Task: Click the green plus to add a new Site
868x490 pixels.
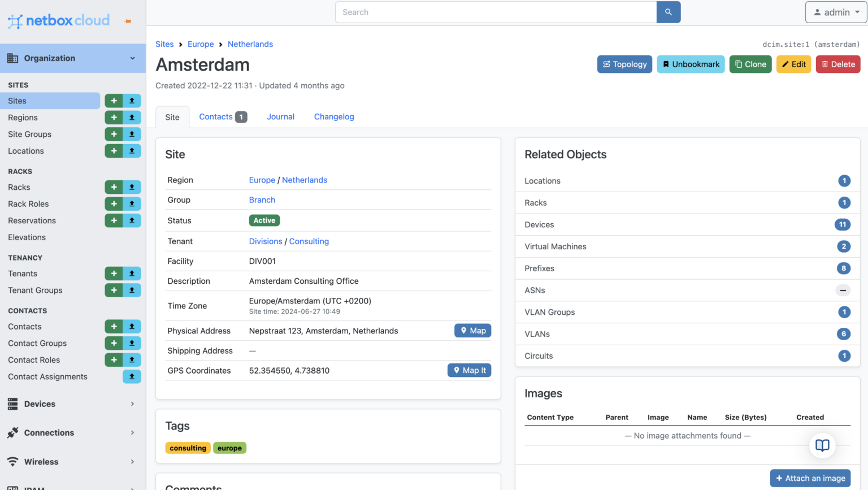Action: (x=114, y=101)
